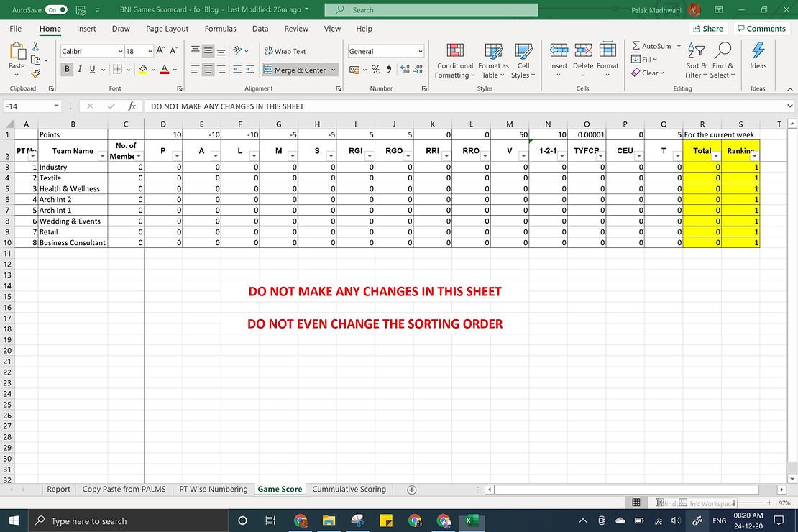Viewport: 798px width, 532px height.
Task: Click the yellow fill color button
Action: tap(143, 70)
